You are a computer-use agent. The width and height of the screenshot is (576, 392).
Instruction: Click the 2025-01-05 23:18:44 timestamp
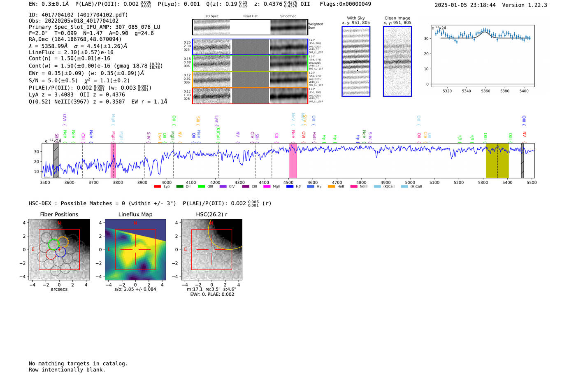click(465, 5)
